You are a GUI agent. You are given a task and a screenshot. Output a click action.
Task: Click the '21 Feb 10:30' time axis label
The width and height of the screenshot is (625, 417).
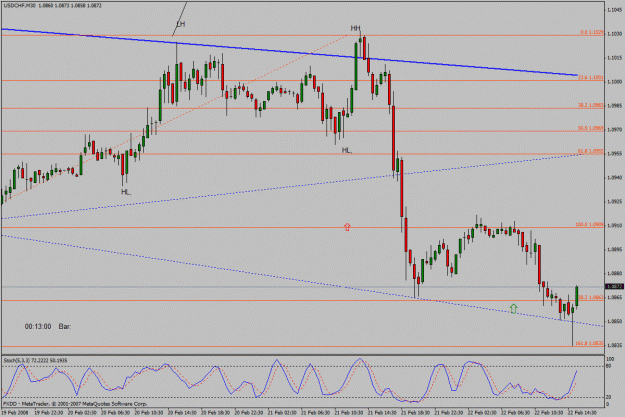[349, 413]
